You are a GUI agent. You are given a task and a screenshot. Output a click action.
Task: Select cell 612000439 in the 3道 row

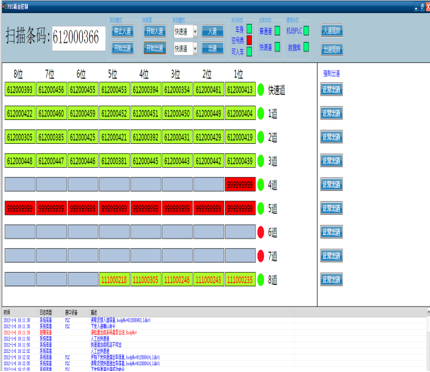click(240, 161)
